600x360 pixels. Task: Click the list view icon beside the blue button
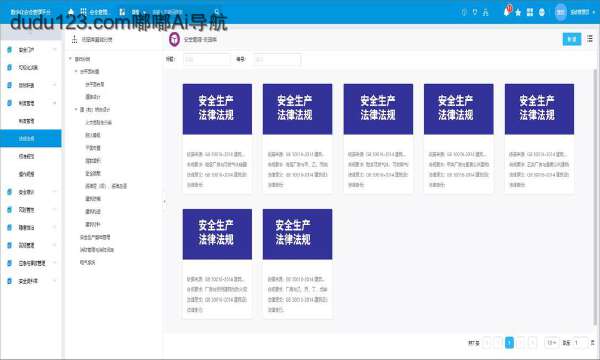[x=590, y=39]
